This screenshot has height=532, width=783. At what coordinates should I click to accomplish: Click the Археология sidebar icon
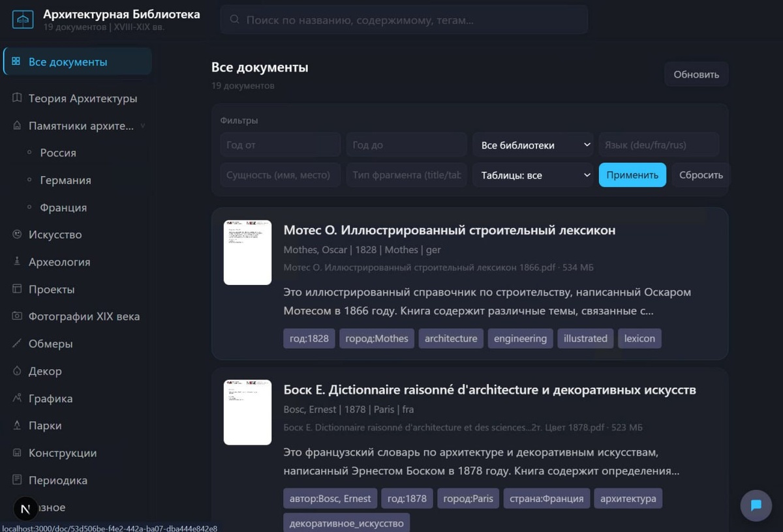point(17,261)
